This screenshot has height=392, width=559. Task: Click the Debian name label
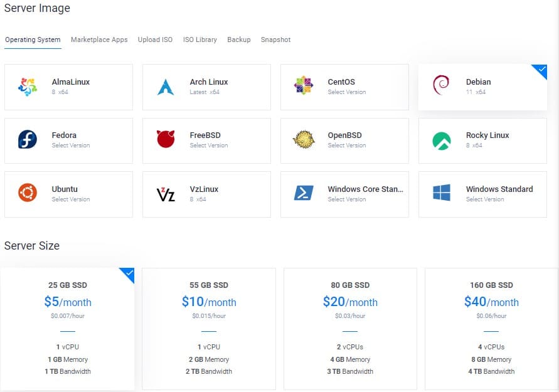479,82
